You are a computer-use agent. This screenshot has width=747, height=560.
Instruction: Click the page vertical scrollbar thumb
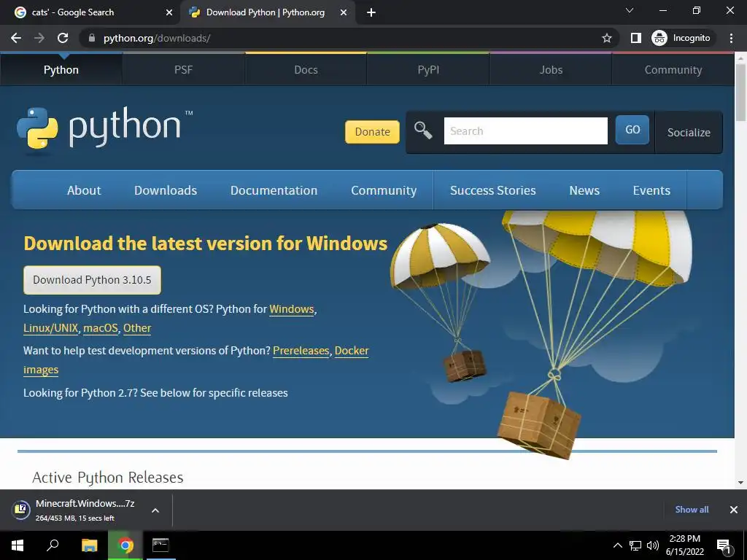click(740, 93)
